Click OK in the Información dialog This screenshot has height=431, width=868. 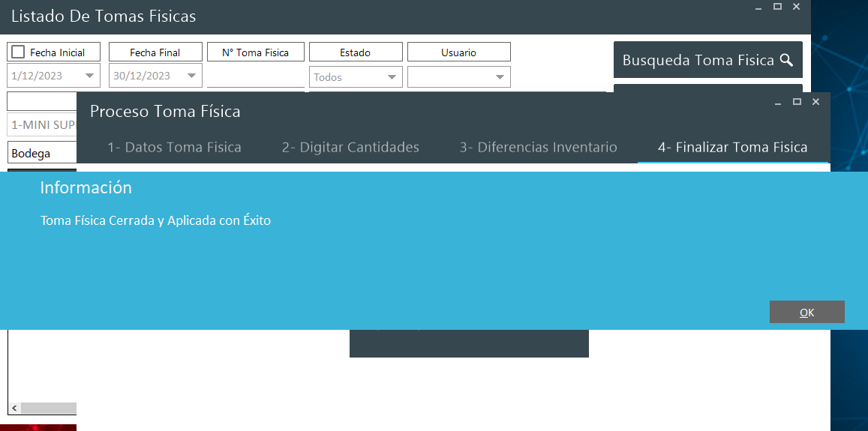806,313
